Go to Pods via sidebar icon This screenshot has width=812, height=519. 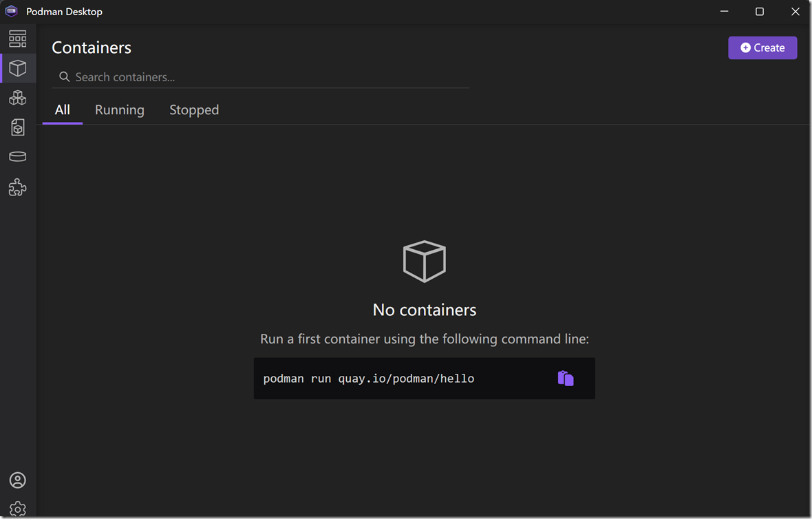point(18,98)
